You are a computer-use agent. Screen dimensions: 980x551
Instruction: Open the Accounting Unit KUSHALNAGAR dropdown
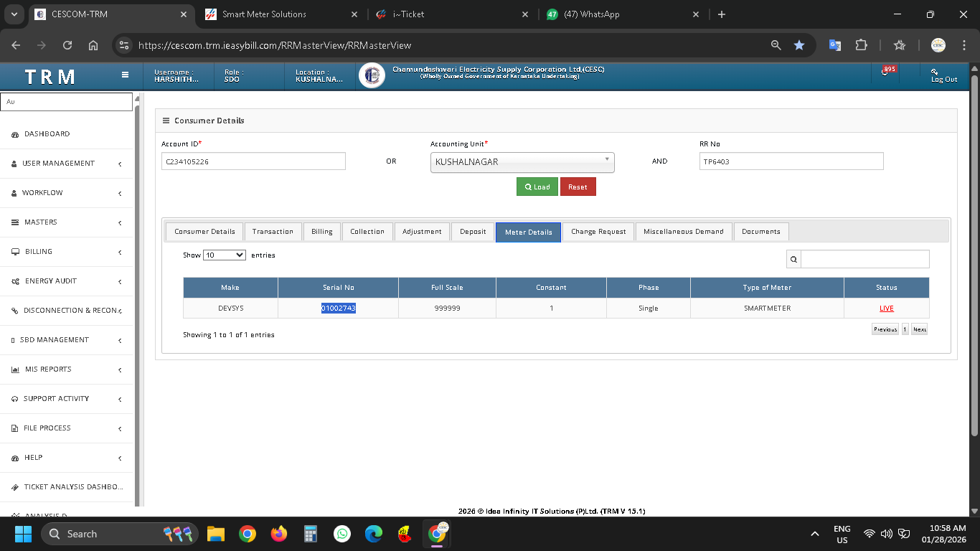point(522,162)
